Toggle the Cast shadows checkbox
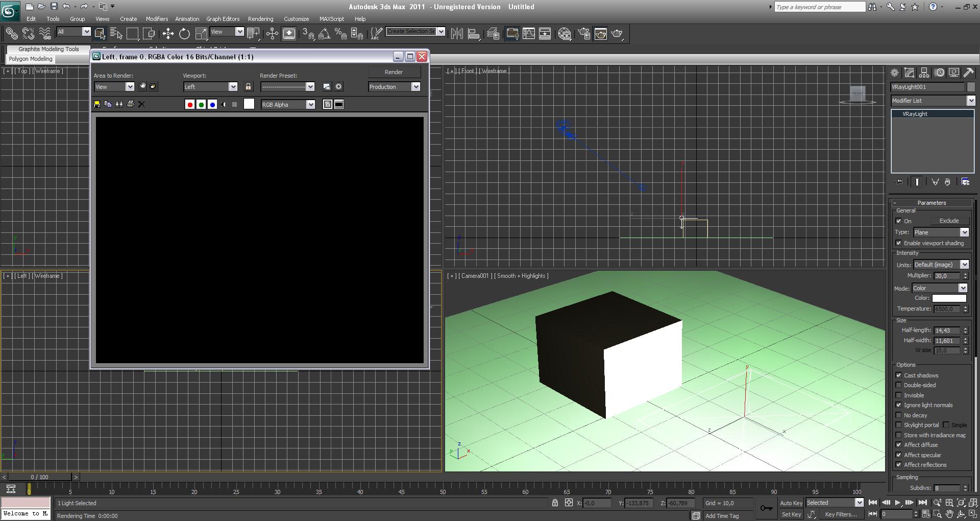Image resolution: width=980 pixels, height=521 pixels. pyautogui.click(x=899, y=375)
